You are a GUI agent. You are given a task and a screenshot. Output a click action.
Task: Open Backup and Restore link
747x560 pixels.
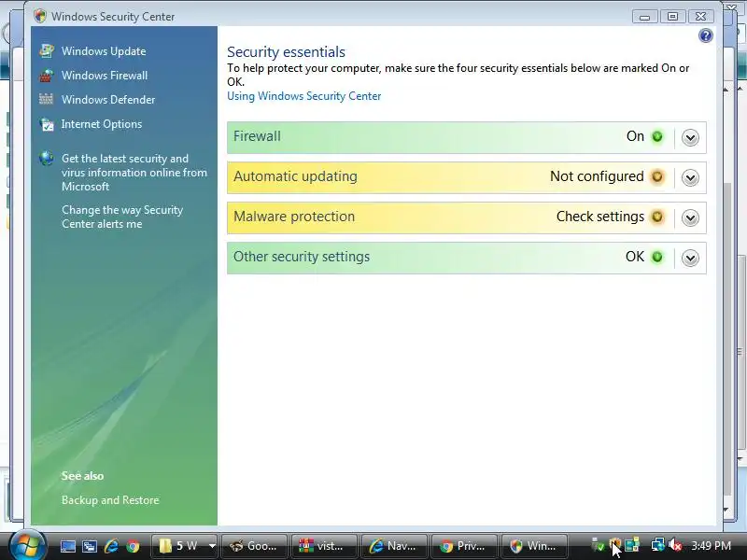coord(110,500)
